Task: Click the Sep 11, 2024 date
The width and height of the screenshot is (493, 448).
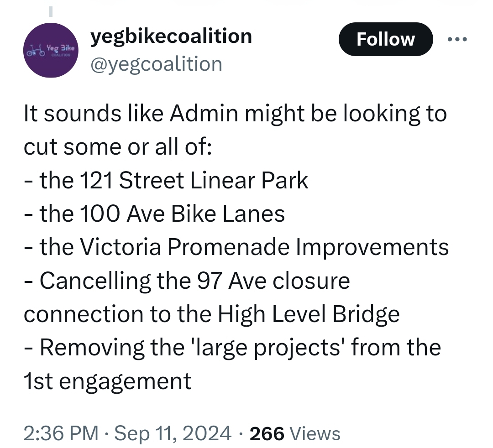Action: coord(172,433)
